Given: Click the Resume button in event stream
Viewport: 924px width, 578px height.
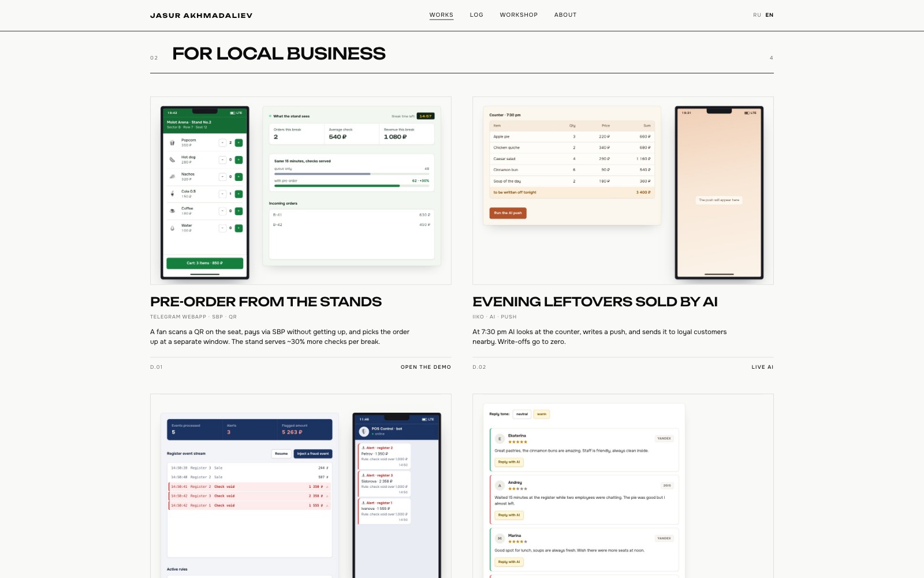Looking at the screenshot, I should tap(281, 454).
